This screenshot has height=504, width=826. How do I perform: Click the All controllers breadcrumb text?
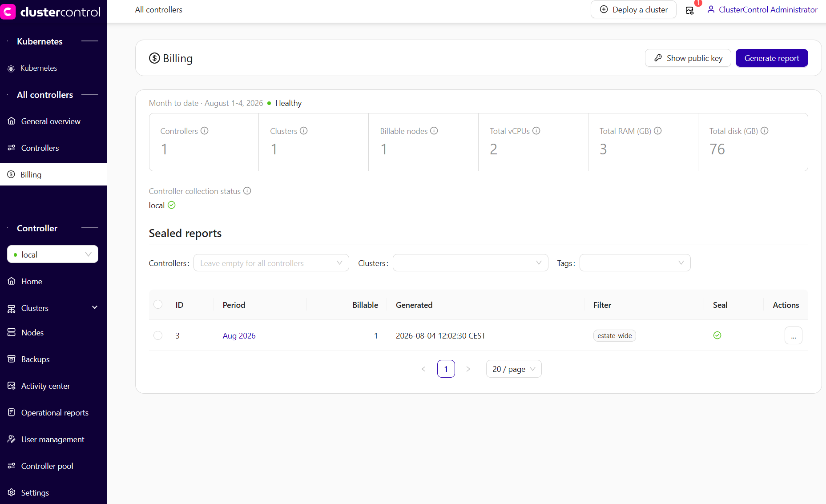[159, 9]
